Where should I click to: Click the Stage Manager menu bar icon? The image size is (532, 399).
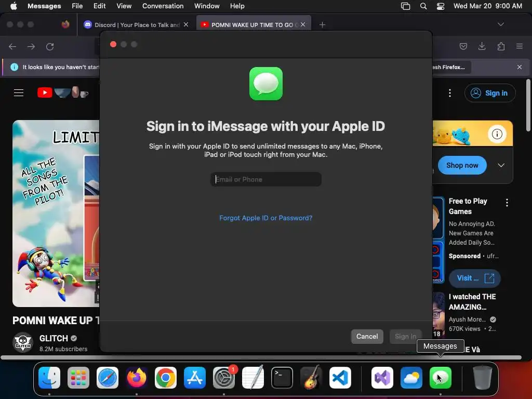[405, 6]
